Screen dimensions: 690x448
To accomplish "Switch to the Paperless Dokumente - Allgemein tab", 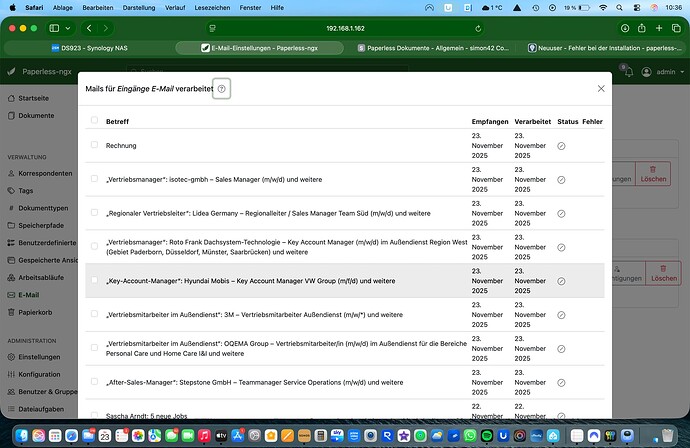I will point(433,48).
